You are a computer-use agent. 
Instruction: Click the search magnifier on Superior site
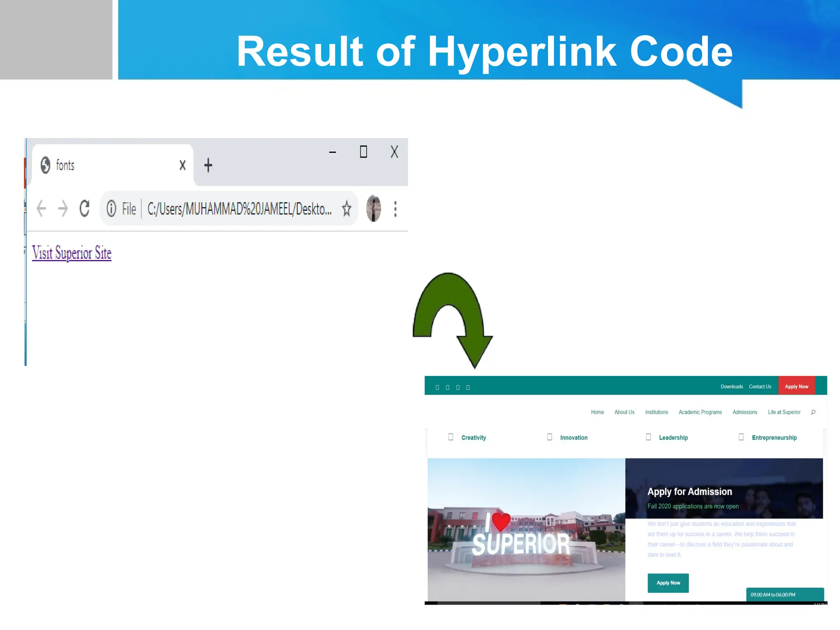[813, 412]
